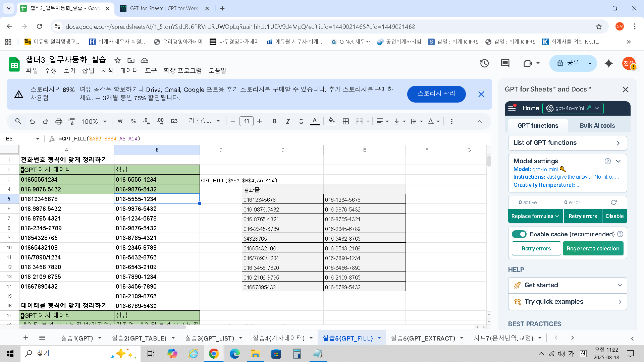Check cloud save status icon
The height and width of the screenshot is (362, 644).
tap(144, 60)
